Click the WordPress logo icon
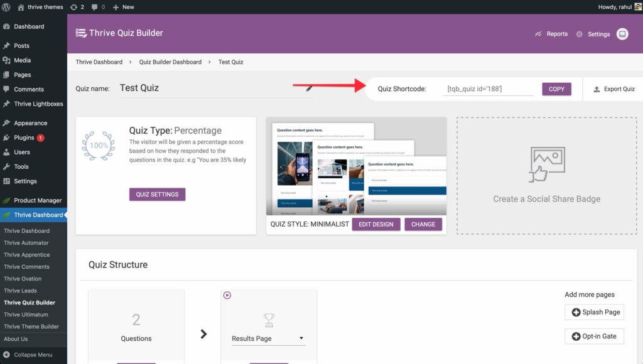 point(8,7)
